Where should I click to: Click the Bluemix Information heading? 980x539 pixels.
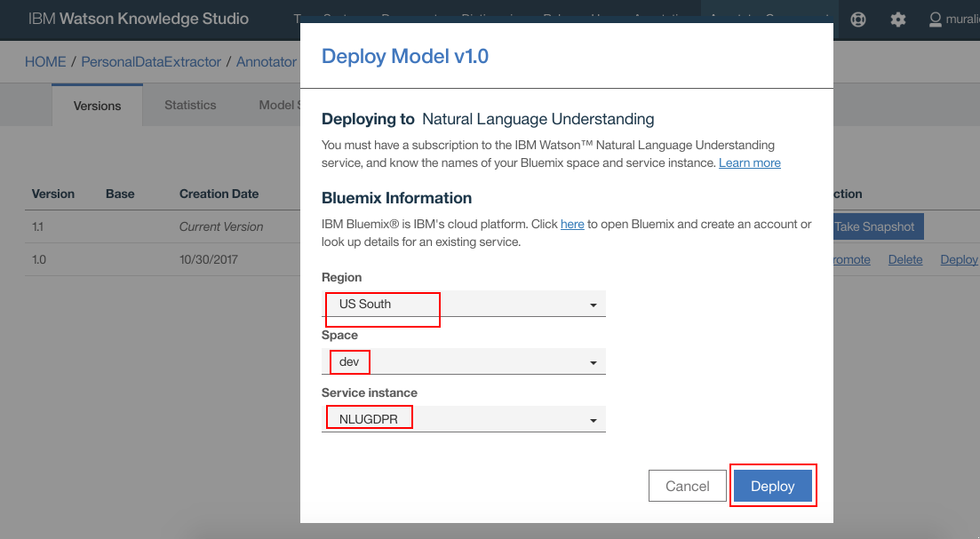point(396,198)
